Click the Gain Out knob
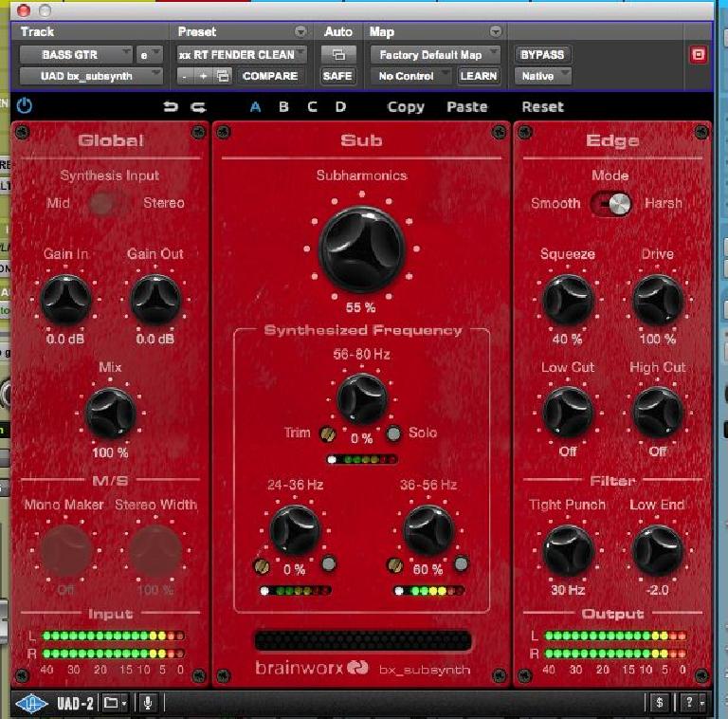 click(155, 300)
